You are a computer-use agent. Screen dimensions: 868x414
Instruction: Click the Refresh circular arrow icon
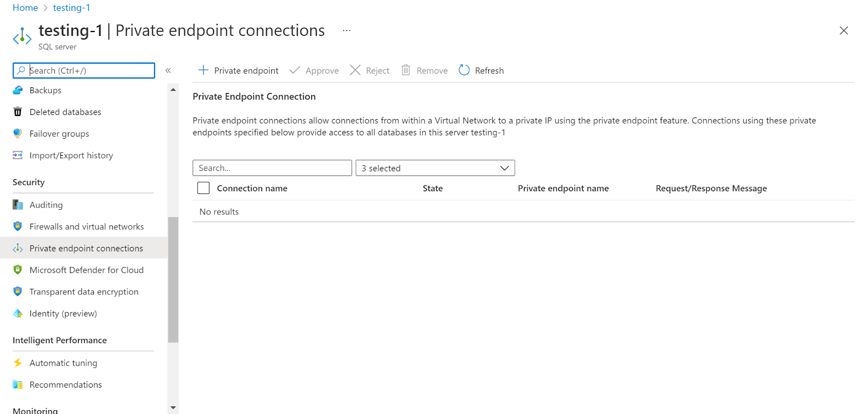coord(464,70)
